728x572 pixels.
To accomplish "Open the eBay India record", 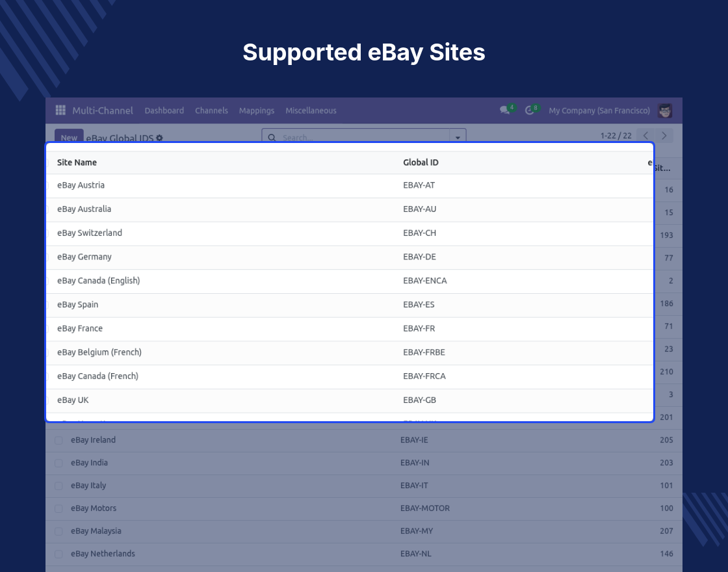I will click(89, 463).
